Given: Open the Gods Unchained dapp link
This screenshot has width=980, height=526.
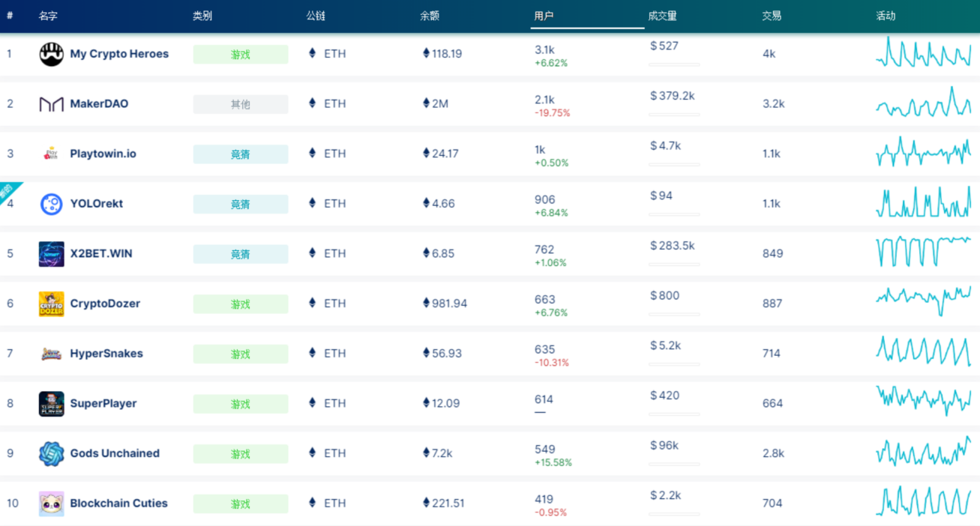Looking at the screenshot, I should [x=115, y=453].
